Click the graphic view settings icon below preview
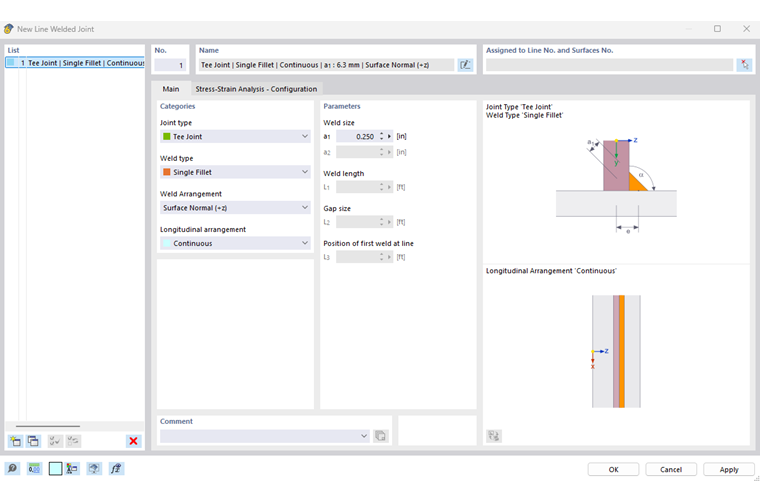The height and width of the screenshot is (503, 760). 493,436
